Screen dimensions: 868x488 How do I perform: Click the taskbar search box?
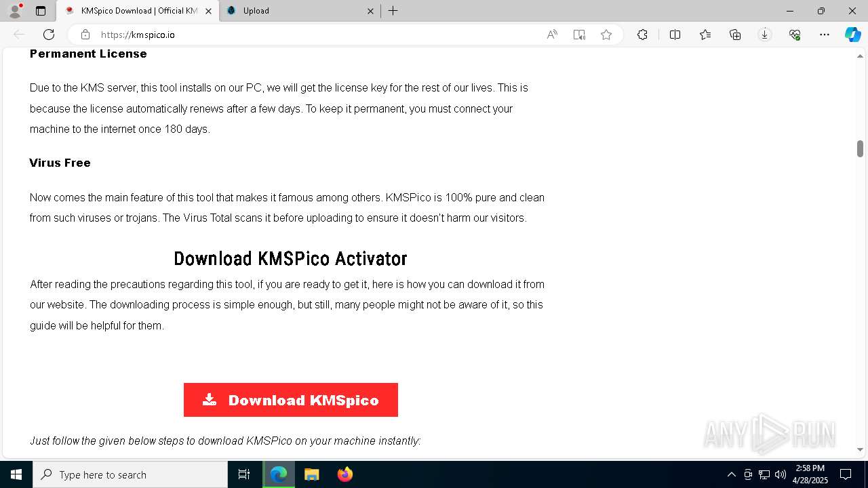130,474
